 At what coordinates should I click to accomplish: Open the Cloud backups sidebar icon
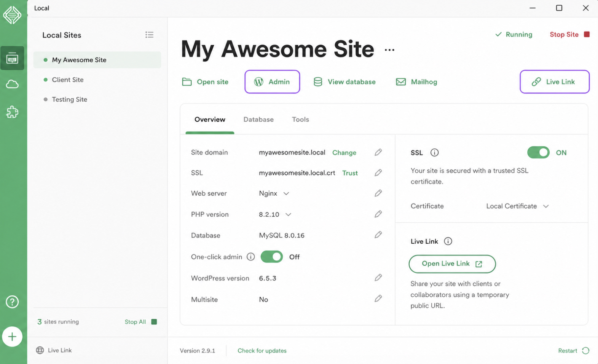(12, 84)
